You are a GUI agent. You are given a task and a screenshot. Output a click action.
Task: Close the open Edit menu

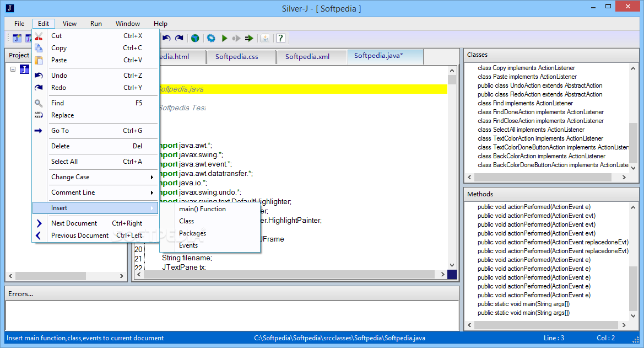(x=44, y=24)
